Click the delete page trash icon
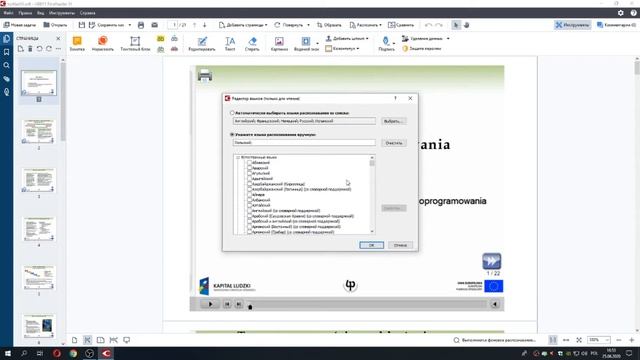Screen dimensions: 640x360 [30, 49]
